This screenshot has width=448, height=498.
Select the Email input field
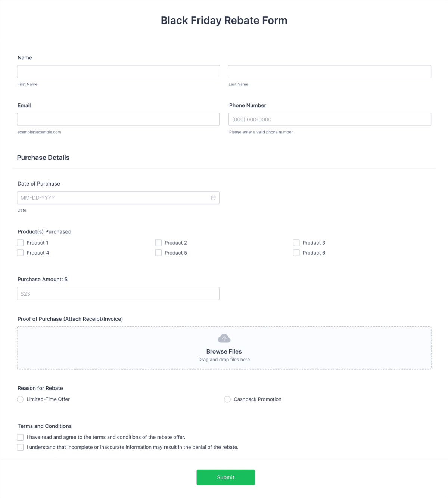(x=118, y=119)
